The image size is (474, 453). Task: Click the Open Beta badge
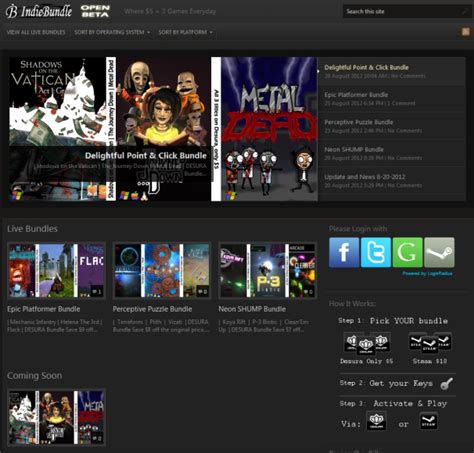95,11
